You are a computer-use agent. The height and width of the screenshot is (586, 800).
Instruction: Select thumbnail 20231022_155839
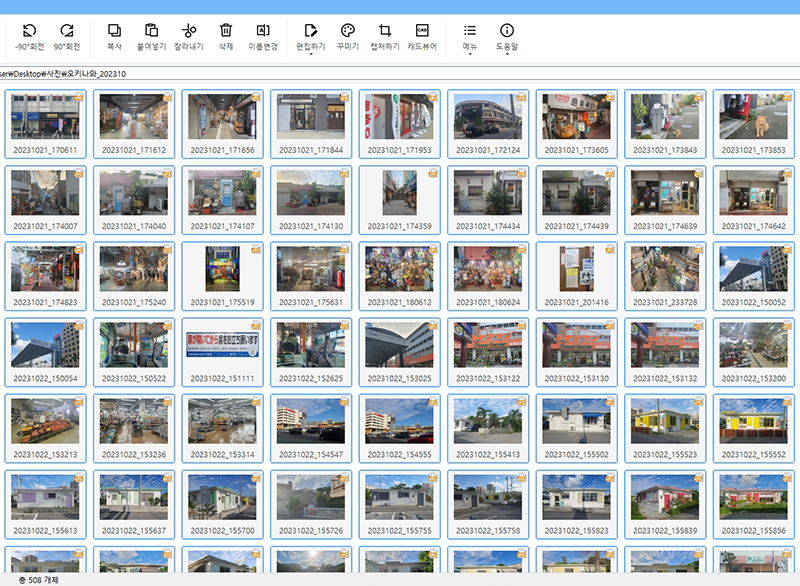coord(665,504)
